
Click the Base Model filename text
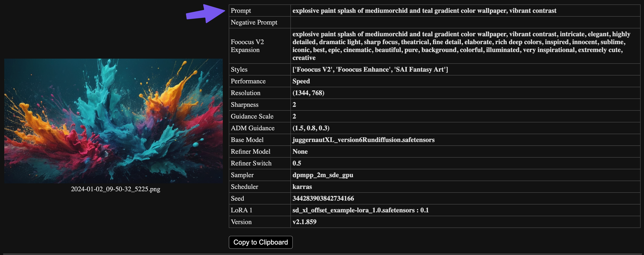point(363,140)
